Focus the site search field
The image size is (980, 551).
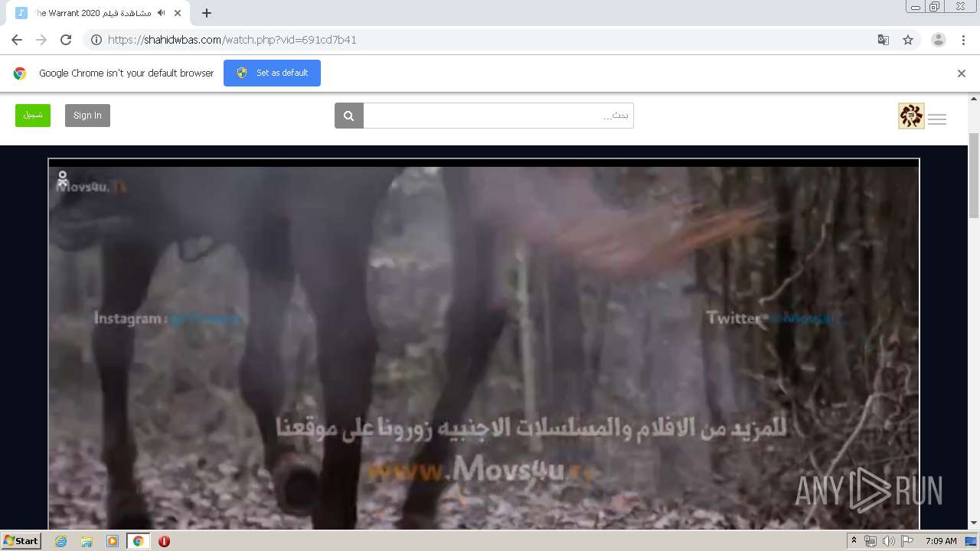[x=498, y=116]
